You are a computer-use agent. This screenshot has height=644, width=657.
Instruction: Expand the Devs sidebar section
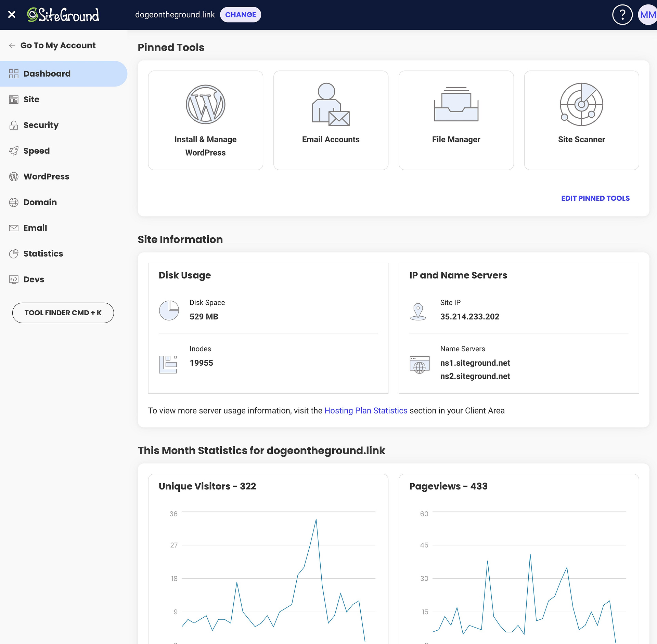click(34, 279)
